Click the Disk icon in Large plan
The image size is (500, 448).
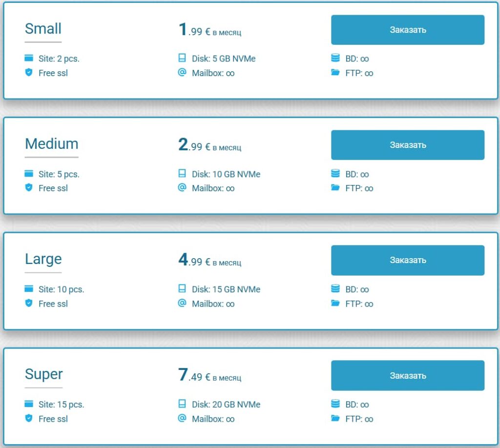(x=182, y=289)
